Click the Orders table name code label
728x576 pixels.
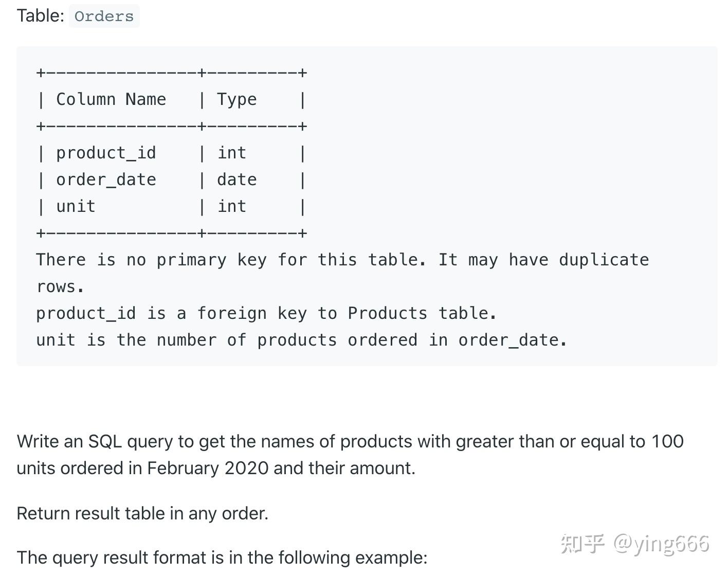(104, 16)
